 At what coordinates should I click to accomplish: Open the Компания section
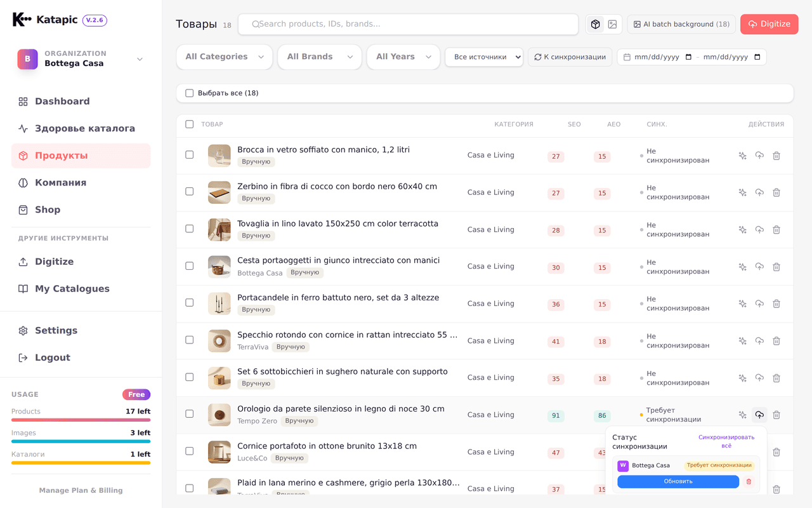pos(81,183)
